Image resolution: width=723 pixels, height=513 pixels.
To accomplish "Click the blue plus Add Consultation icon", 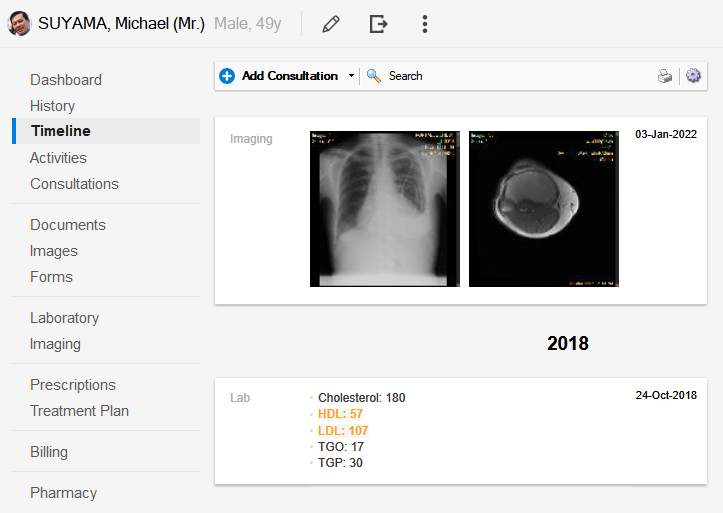I will coord(227,76).
